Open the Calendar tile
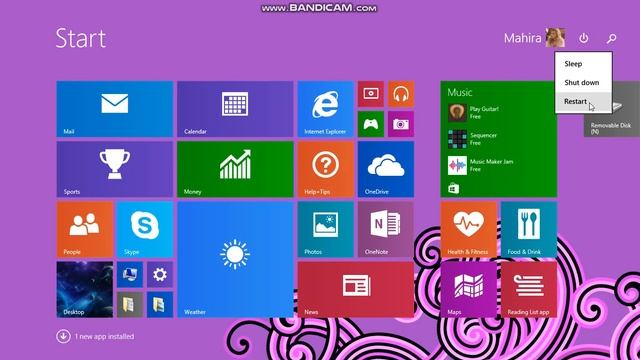640x360 pixels. point(235,109)
